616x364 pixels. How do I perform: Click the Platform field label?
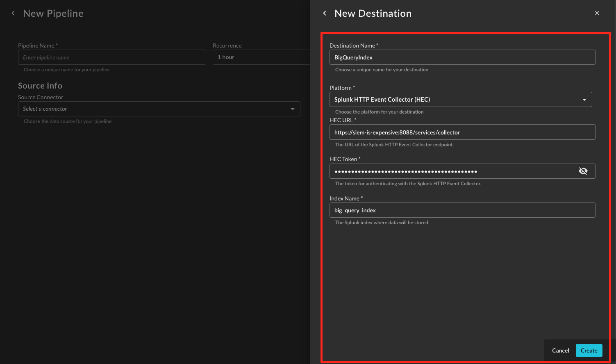click(342, 88)
